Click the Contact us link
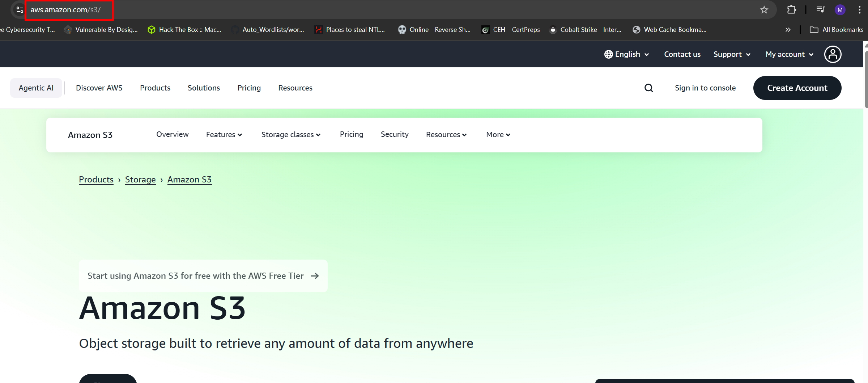868x383 pixels. pos(682,54)
